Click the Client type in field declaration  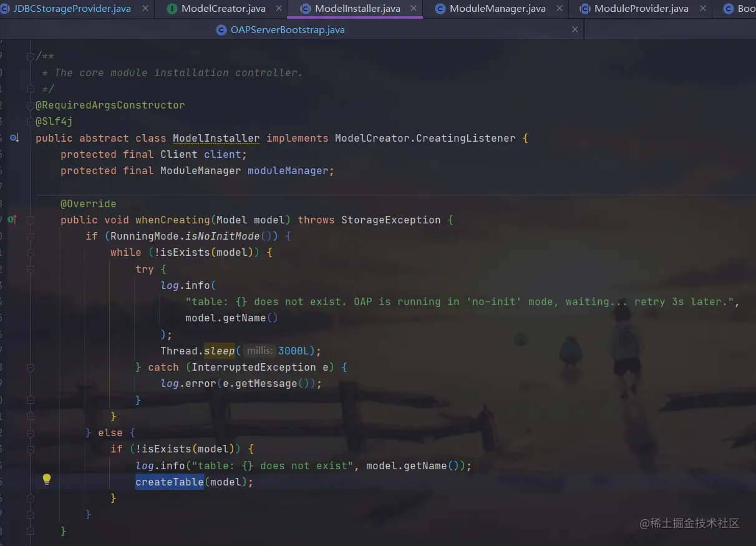(x=179, y=154)
